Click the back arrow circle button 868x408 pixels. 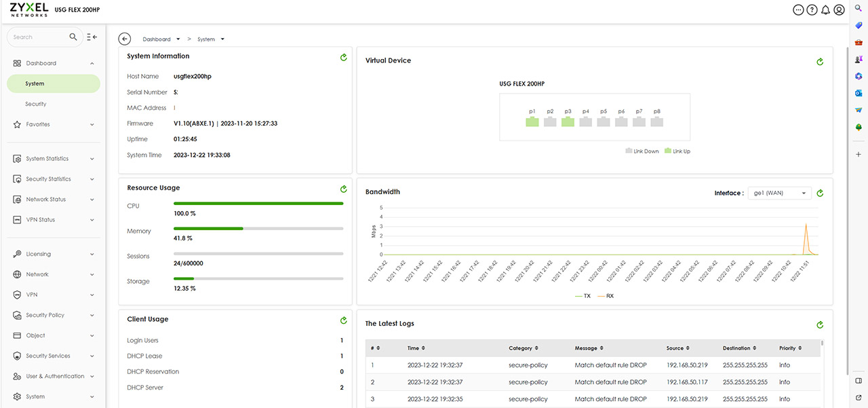coord(124,39)
